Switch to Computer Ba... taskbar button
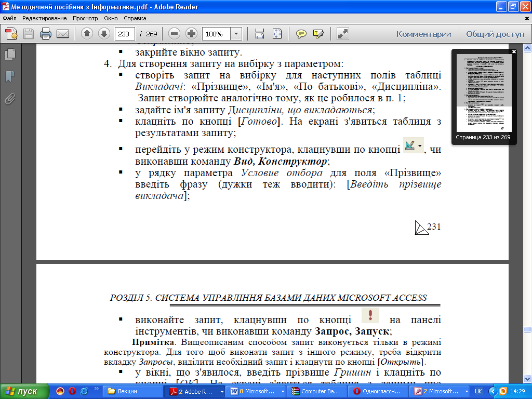 click(x=316, y=391)
